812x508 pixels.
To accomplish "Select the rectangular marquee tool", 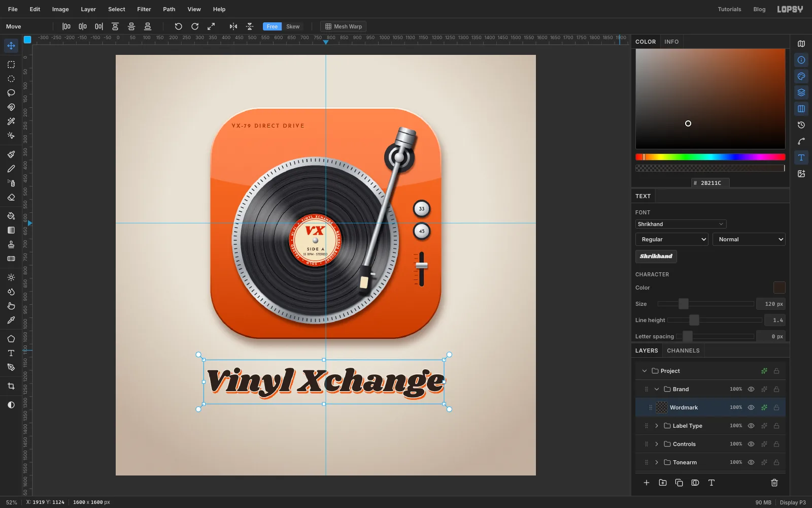I will click(x=11, y=65).
